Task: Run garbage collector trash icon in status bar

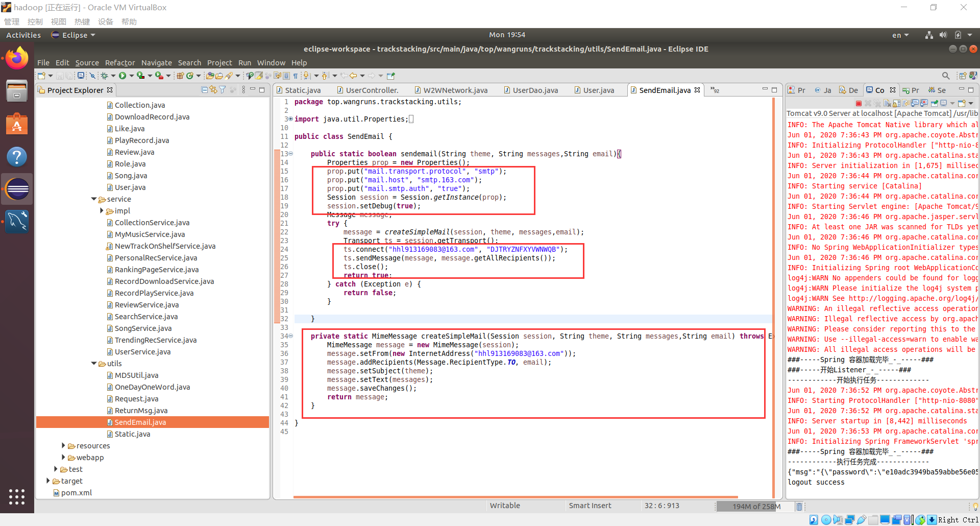Action: [799, 506]
